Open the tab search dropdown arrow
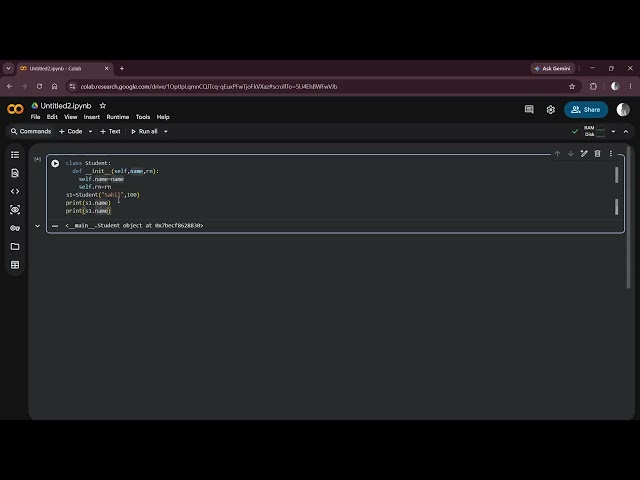Screen dimensions: 640x480 pos(8,69)
